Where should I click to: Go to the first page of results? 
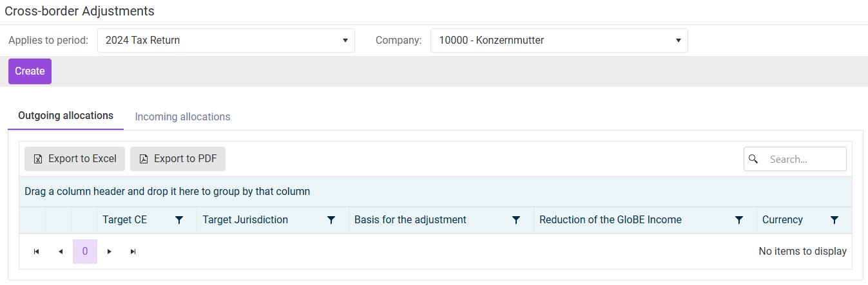click(x=36, y=252)
